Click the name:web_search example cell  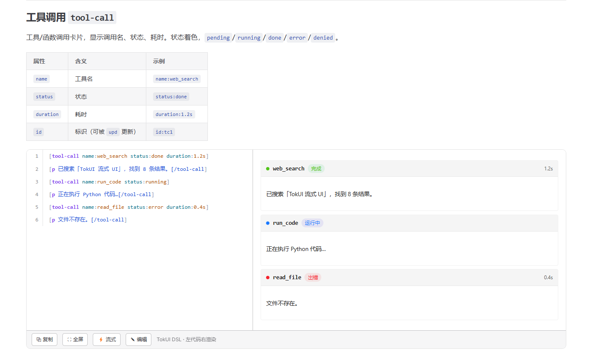tap(177, 79)
